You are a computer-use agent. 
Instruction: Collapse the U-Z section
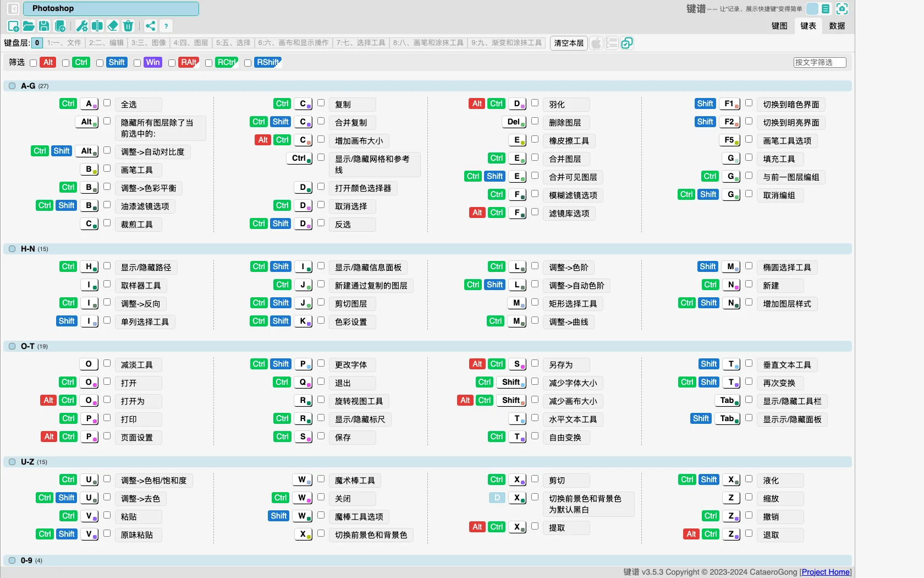click(x=12, y=462)
